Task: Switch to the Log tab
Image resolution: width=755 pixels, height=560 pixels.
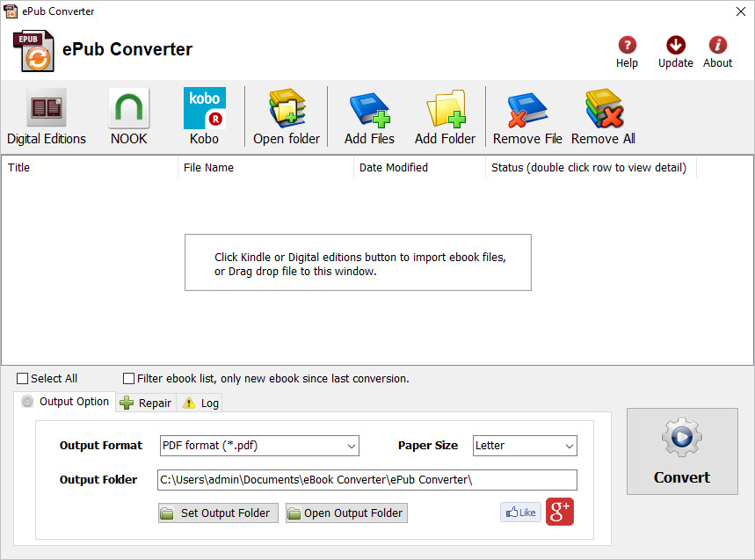Action: point(200,403)
